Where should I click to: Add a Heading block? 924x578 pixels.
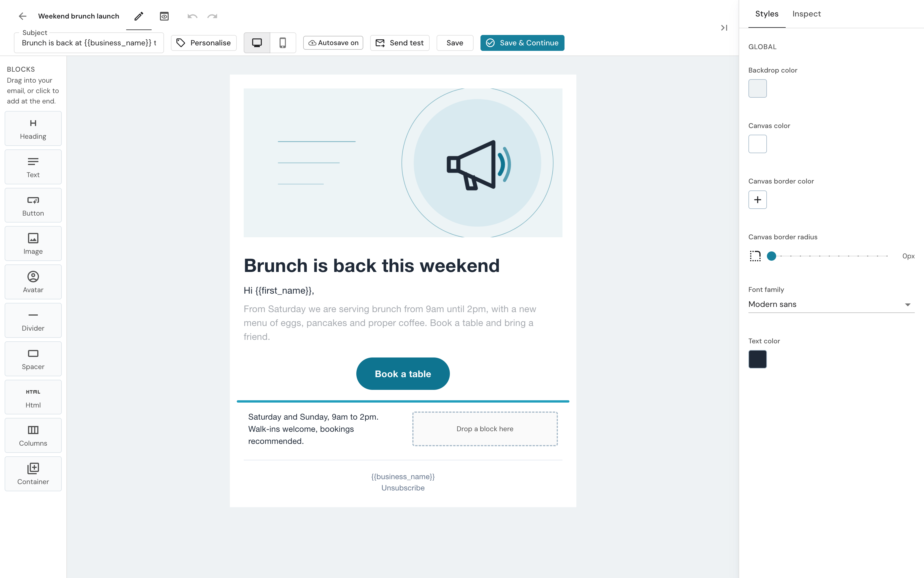click(x=33, y=128)
